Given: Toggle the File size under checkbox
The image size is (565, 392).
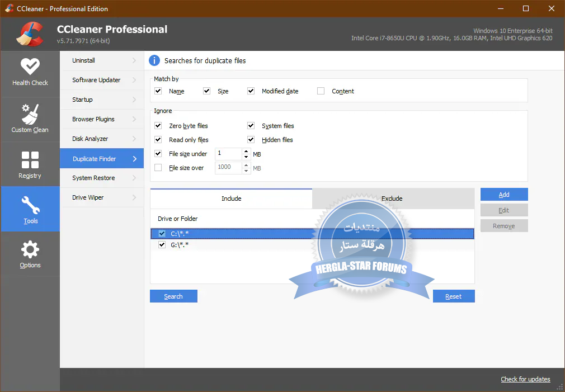Looking at the screenshot, I should point(158,153).
